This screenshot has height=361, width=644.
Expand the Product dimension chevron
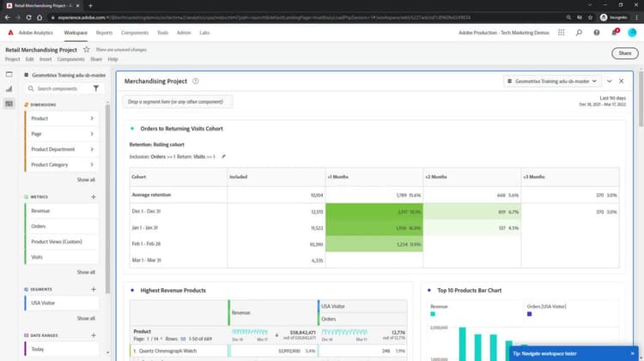[x=92, y=118]
